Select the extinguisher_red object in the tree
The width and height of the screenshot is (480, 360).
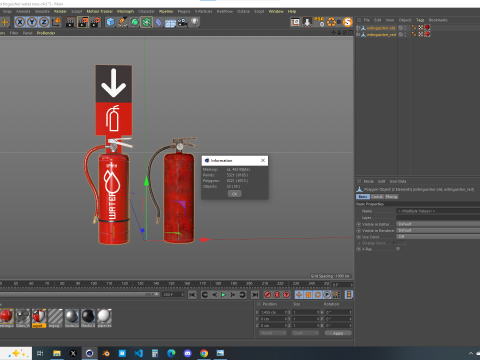(382, 34)
